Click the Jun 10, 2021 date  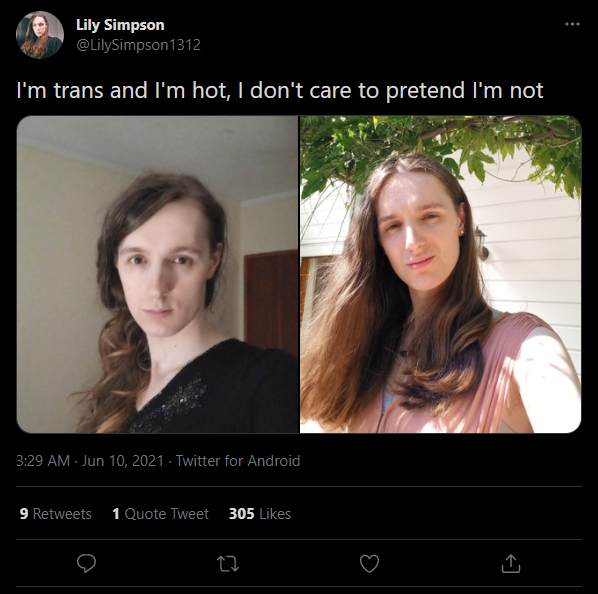point(123,461)
